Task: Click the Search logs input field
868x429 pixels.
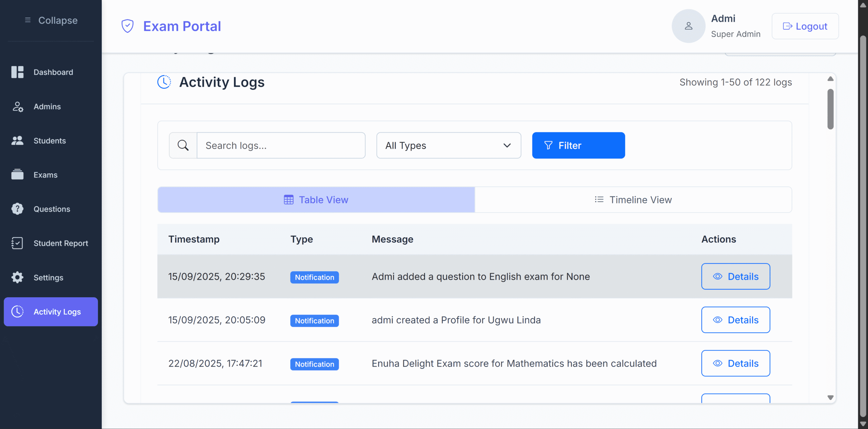Action: pyautogui.click(x=281, y=145)
